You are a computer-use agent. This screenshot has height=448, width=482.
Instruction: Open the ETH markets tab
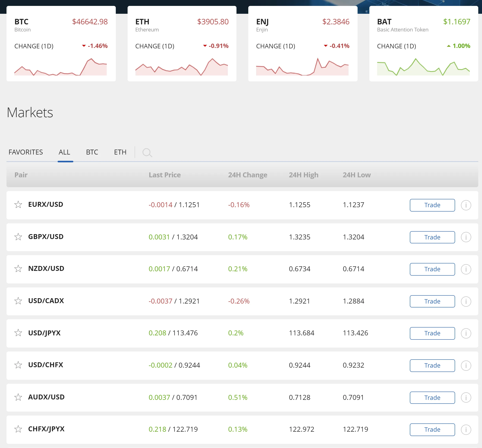(120, 152)
